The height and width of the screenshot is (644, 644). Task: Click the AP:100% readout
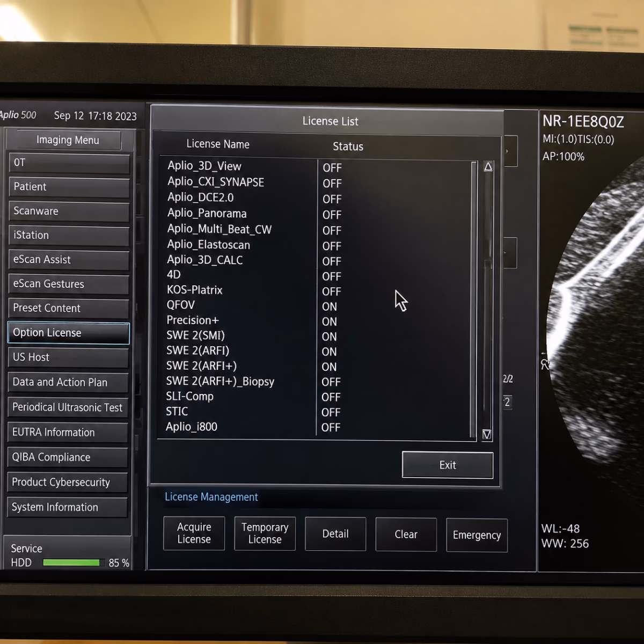coord(563,157)
